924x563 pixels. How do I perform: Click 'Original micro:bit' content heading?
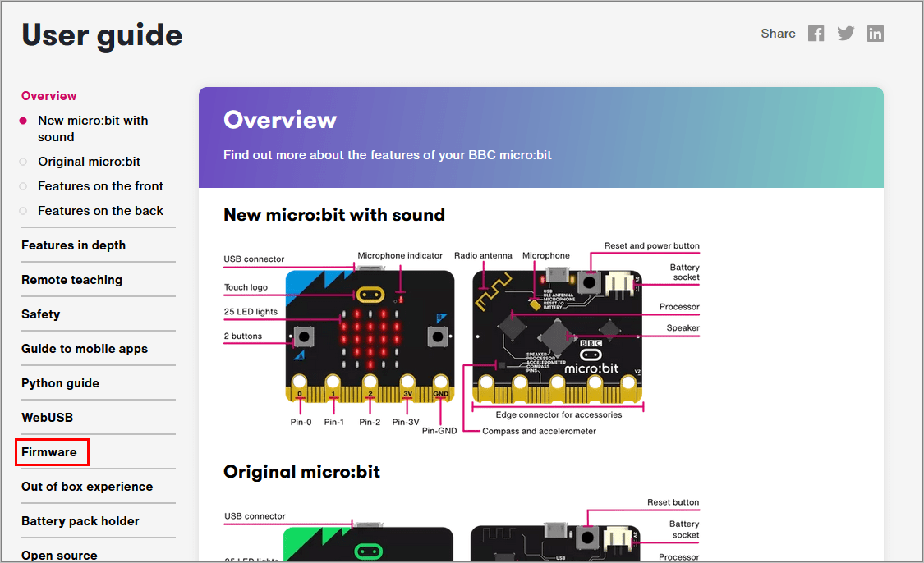coord(301,472)
